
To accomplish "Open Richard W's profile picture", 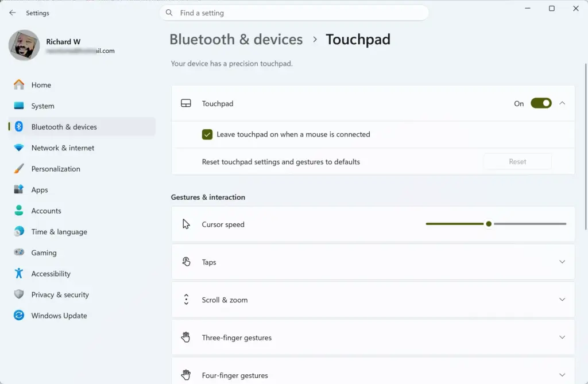I will 24,45.
